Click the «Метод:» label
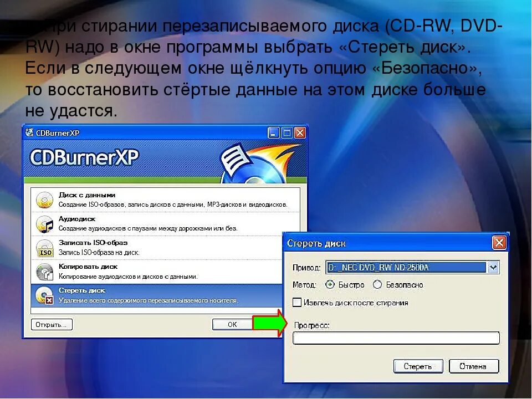 coord(304,285)
